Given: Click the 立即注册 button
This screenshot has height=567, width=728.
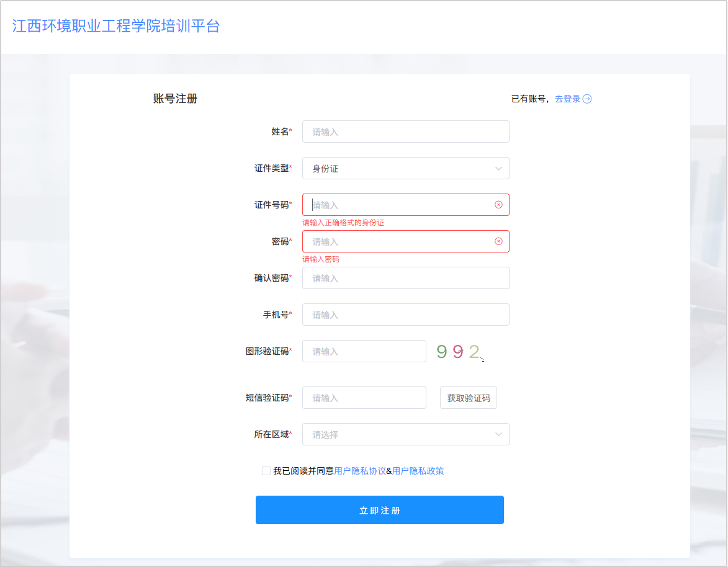Looking at the screenshot, I should pyautogui.click(x=379, y=510).
